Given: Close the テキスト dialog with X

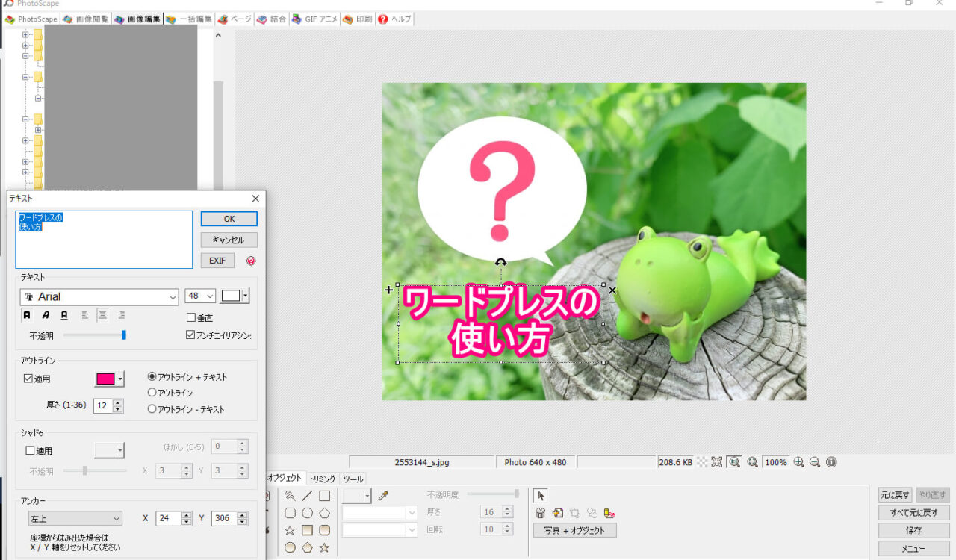Looking at the screenshot, I should (255, 199).
